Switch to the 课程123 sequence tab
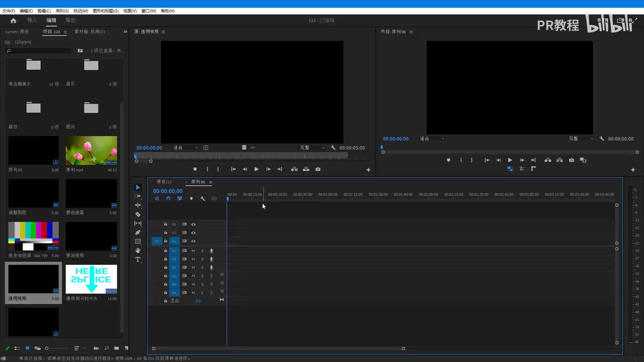This screenshot has height=362, width=644. tap(164, 182)
